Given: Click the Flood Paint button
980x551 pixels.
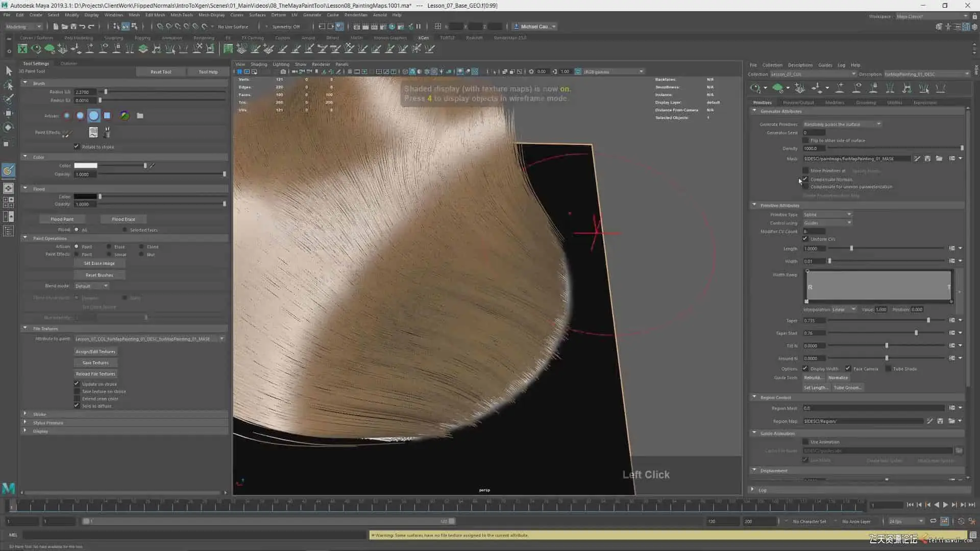Looking at the screenshot, I should [x=62, y=219].
